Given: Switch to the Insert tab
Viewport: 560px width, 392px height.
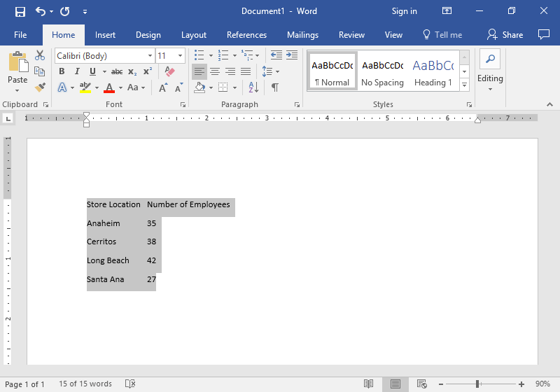Looking at the screenshot, I should pos(105,35).
